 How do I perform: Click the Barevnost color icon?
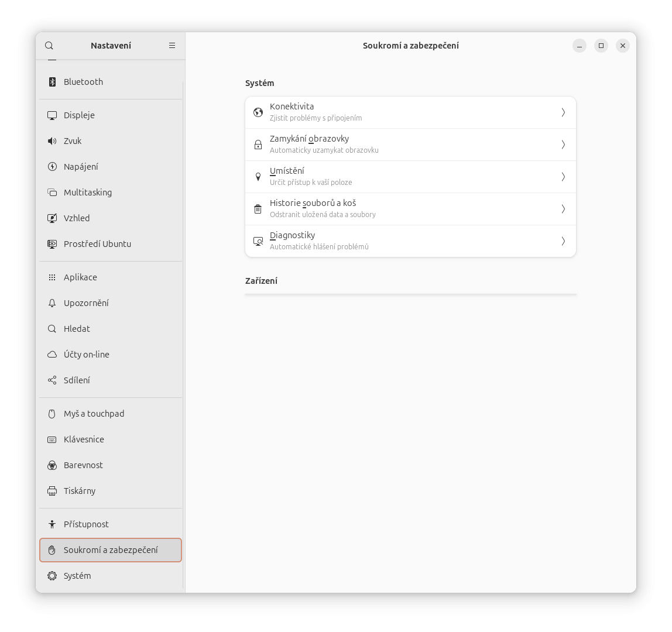(52, 465)
